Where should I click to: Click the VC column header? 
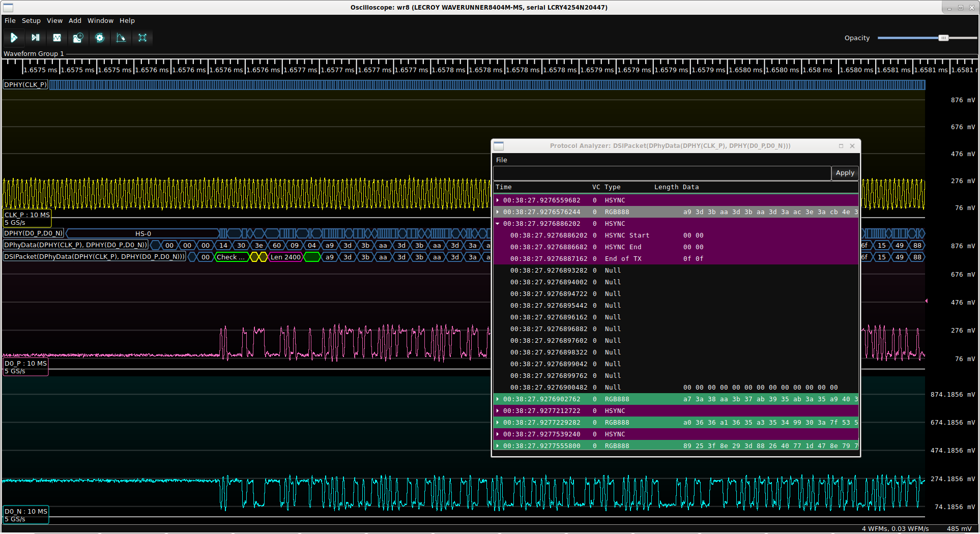(x=596, y=187)
